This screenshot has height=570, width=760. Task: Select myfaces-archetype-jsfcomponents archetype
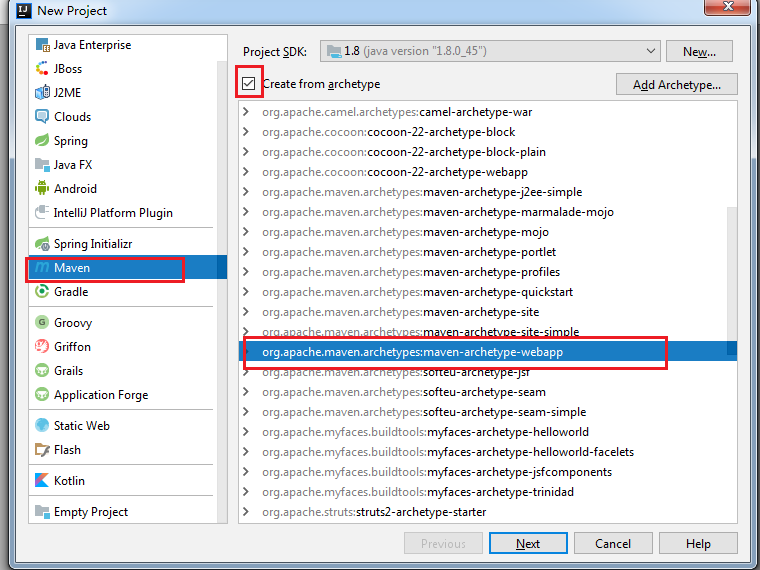488,472
